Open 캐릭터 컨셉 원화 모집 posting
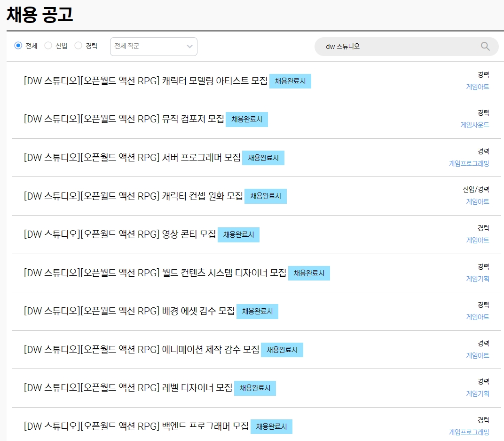The image size is (504, 441). (x=134, y=196)
